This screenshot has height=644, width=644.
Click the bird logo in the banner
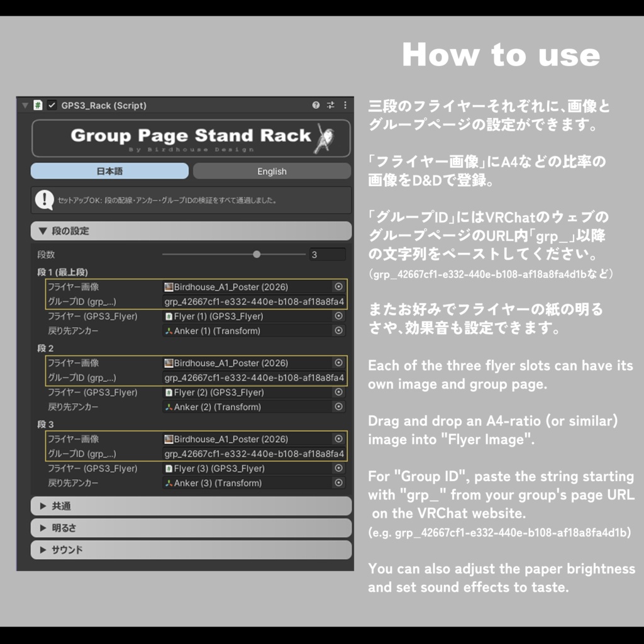[326, 138]
